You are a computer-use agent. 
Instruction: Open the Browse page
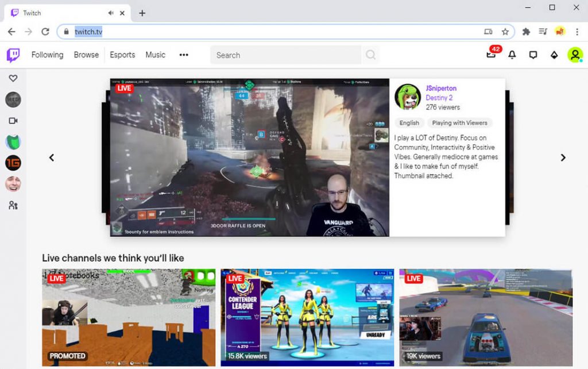86,55
